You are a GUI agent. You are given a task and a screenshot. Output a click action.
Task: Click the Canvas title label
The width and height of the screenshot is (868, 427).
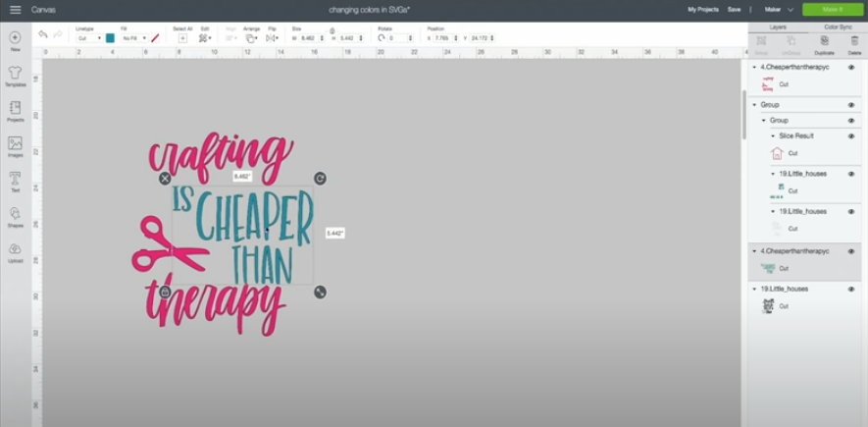click(x=43, y=10)
